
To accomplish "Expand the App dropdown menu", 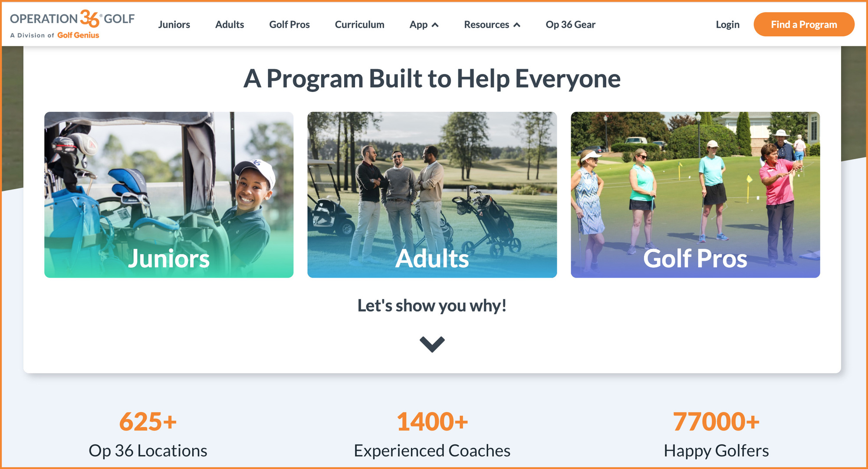I will (x=423, y=24).
